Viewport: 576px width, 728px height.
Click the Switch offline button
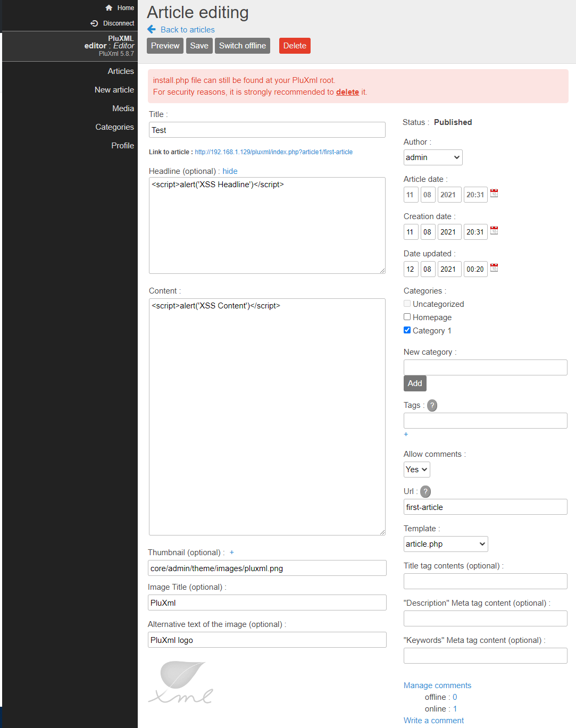point(243,46)
